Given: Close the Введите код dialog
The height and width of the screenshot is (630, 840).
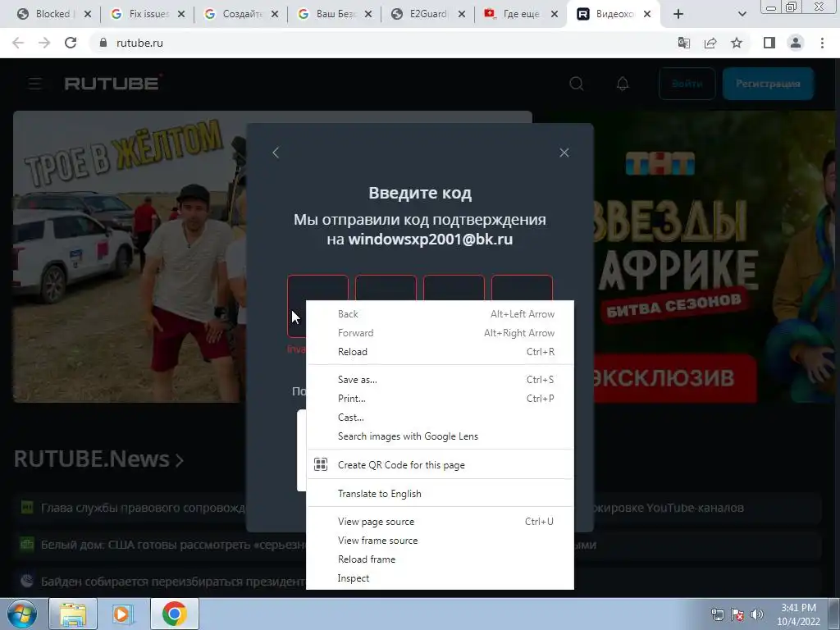Looking at the screenshot, I should coord(564,153).
